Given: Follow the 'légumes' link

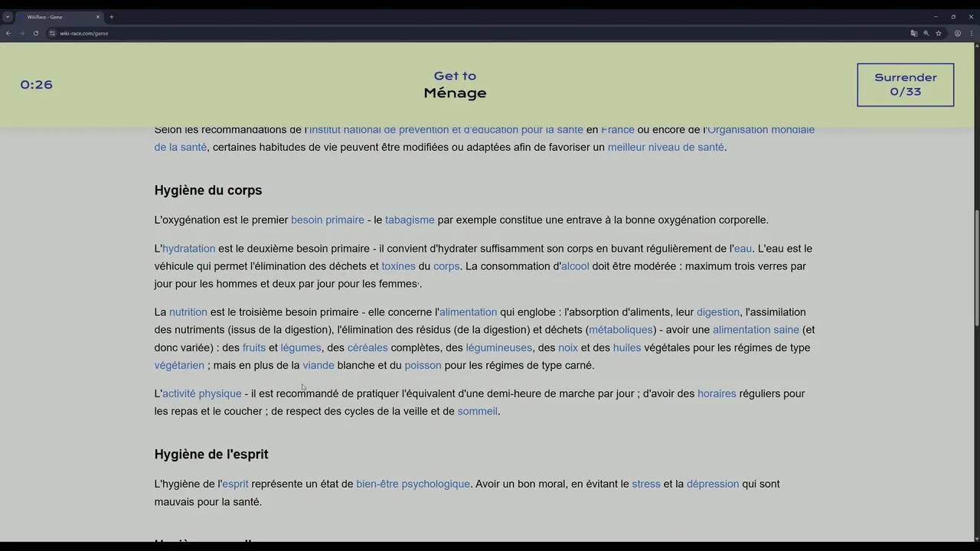Looking at the screenshot, I should point(301,347).
